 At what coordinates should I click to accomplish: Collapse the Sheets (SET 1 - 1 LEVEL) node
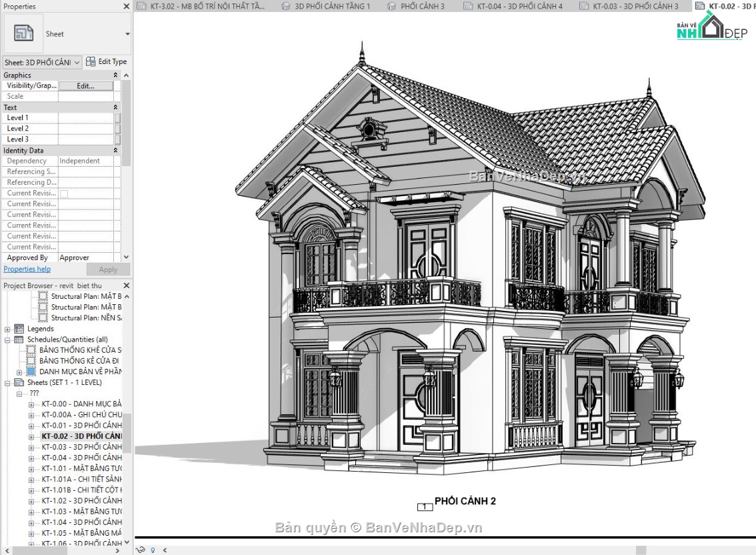pos(7,383)
